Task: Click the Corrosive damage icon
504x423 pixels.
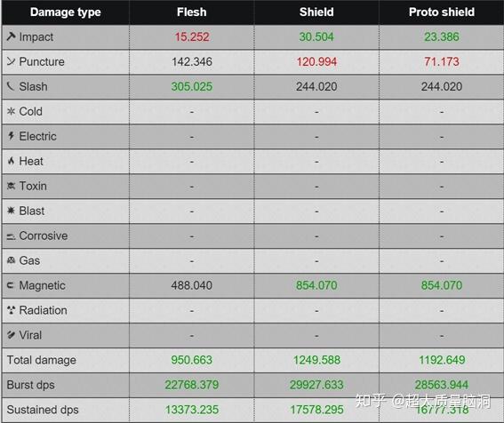Action: (x=11, y=237)
